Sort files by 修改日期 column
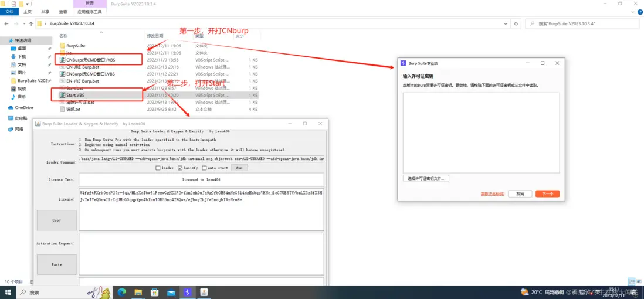644x299 pixels. tap(155, 36)
